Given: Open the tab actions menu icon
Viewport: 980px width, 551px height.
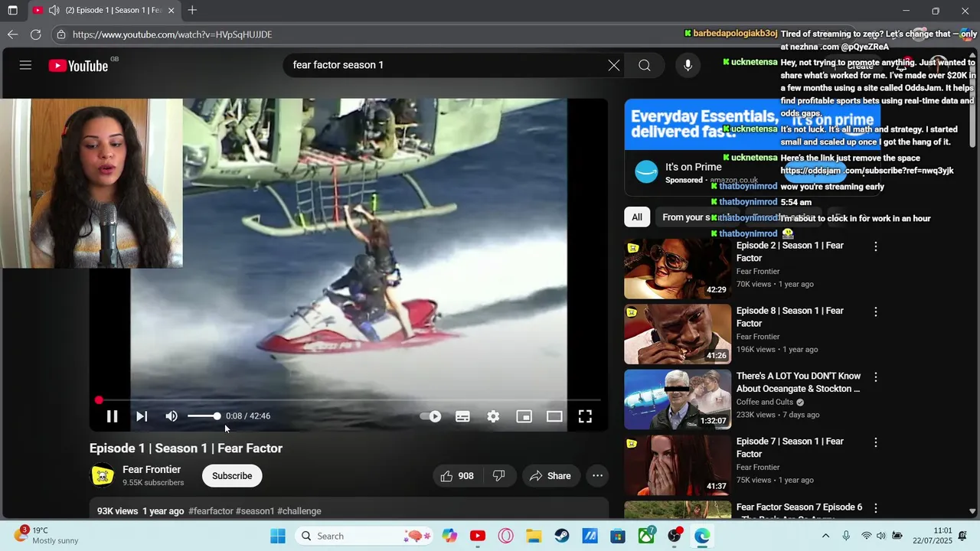Looking at the screenshot, I should click(12, 11).
